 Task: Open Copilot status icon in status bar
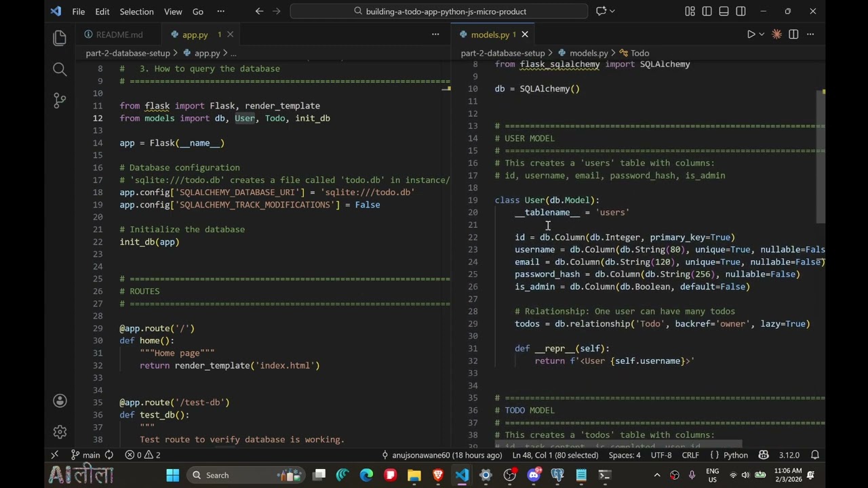tap(764, 455)
